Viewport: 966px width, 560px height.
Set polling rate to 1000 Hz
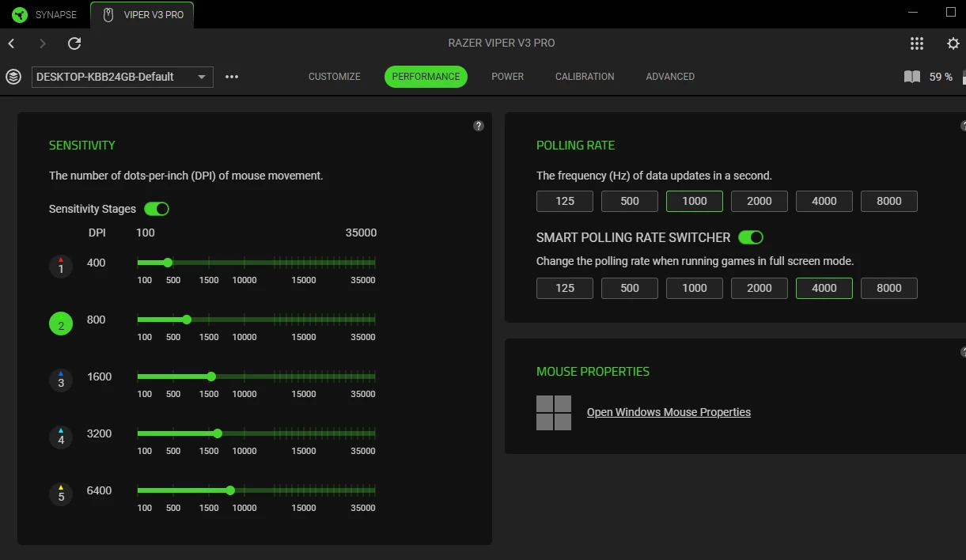[x=695, y=201]
